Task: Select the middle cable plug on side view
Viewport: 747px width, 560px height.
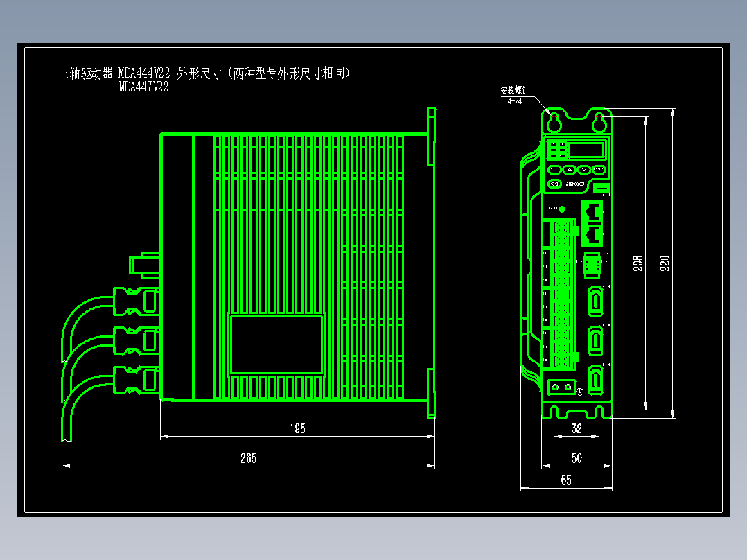Action: coord(137,341)
